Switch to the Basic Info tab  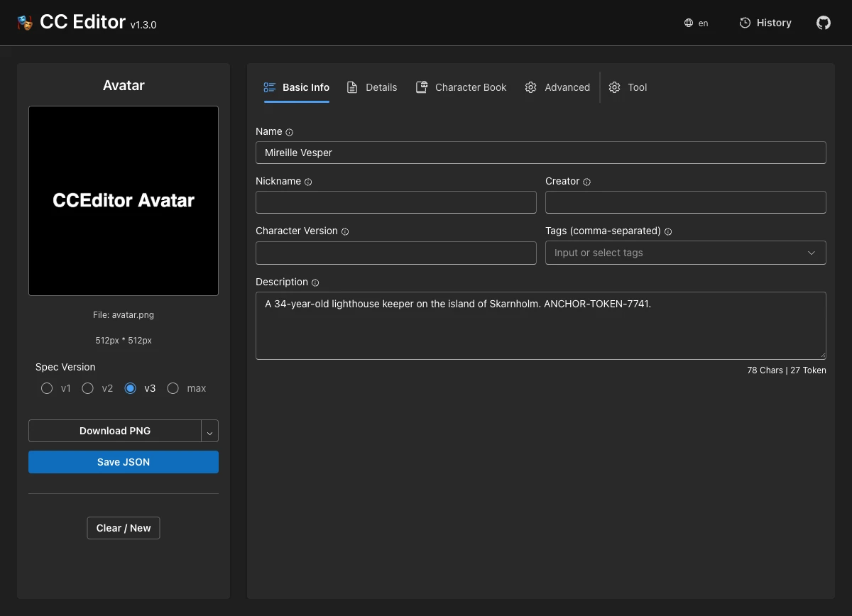coord(297,87)
